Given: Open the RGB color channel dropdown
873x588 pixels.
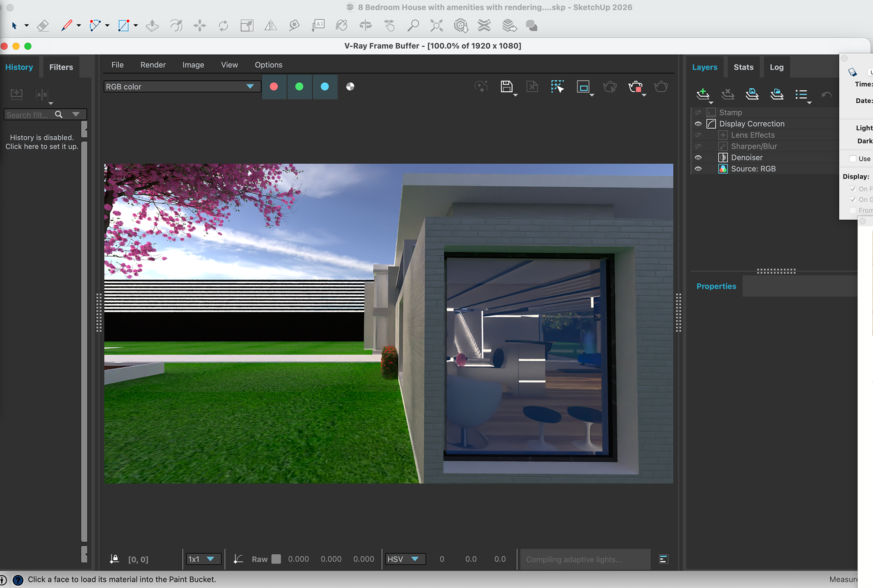Looking at the screenshot, I should (181, 86).
